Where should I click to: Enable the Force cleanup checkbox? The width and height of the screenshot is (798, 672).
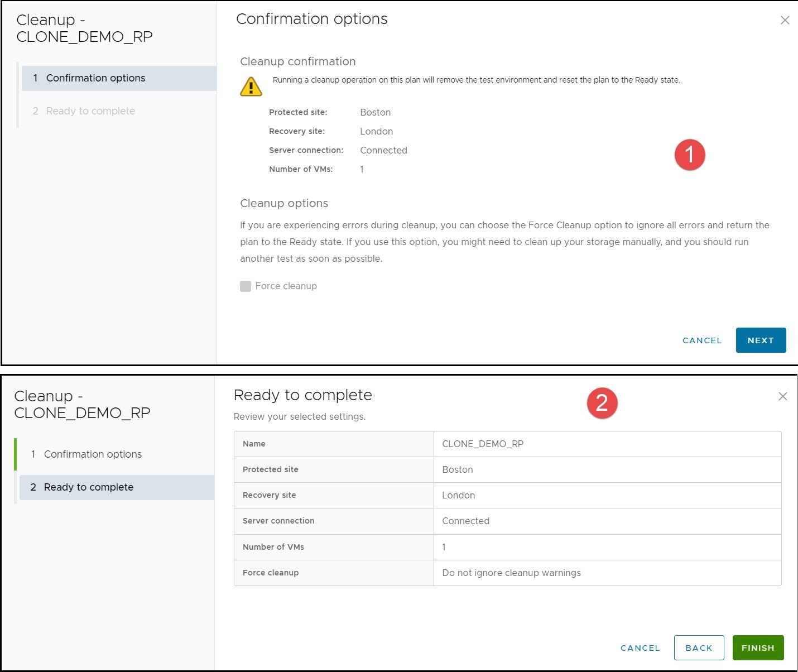tap(246, 286)
